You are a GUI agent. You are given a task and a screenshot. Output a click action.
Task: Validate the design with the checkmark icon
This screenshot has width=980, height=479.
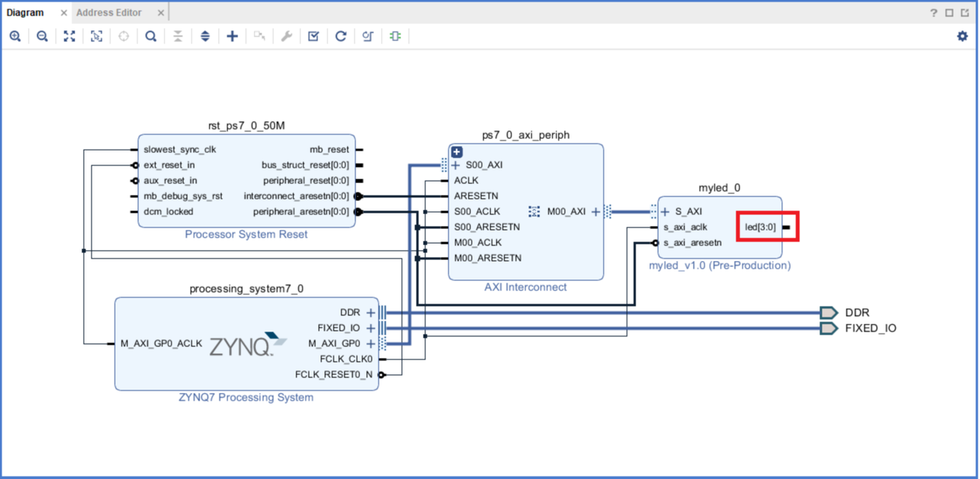[313, 36]
